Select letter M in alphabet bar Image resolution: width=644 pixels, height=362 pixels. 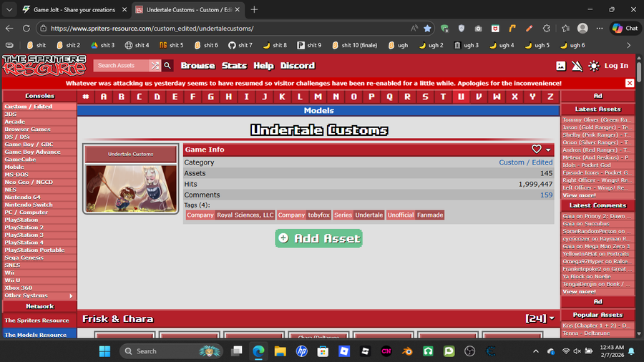tap(318, 97)
